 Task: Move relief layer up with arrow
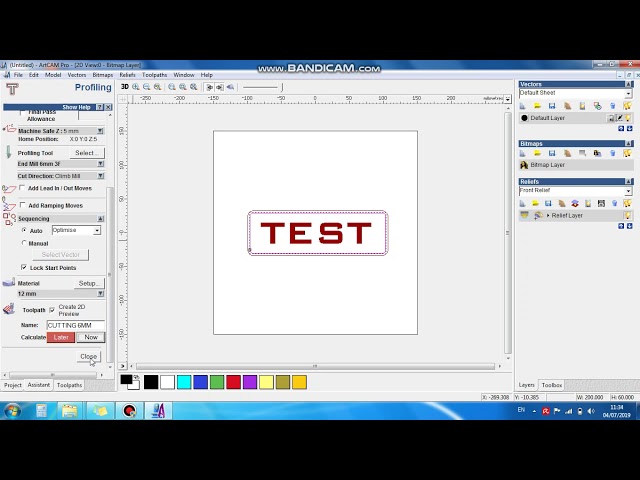(621, 226)
